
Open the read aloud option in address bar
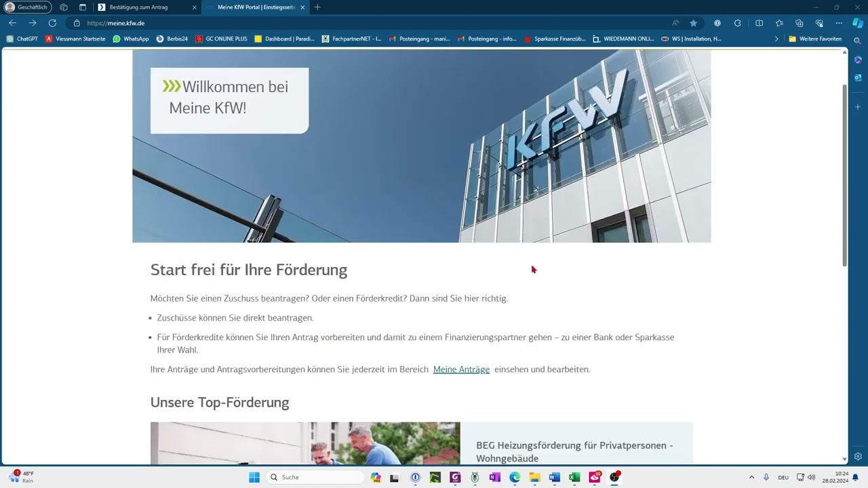click(x=675, y=23)
